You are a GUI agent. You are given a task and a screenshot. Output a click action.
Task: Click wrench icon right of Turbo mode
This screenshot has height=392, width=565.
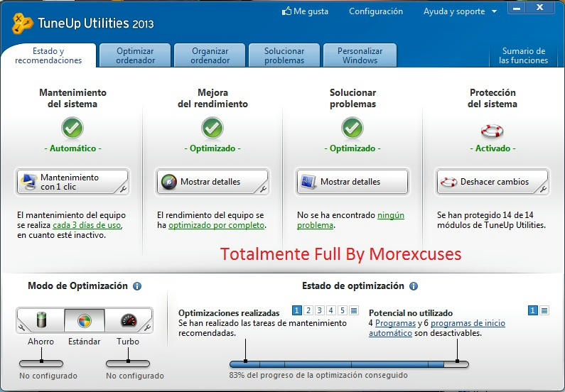[147, 327]
